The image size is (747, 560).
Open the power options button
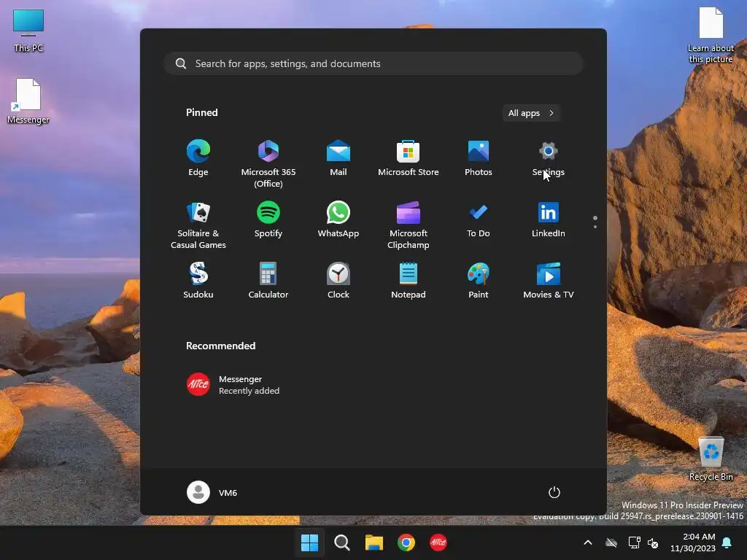(x=554, y=492)
